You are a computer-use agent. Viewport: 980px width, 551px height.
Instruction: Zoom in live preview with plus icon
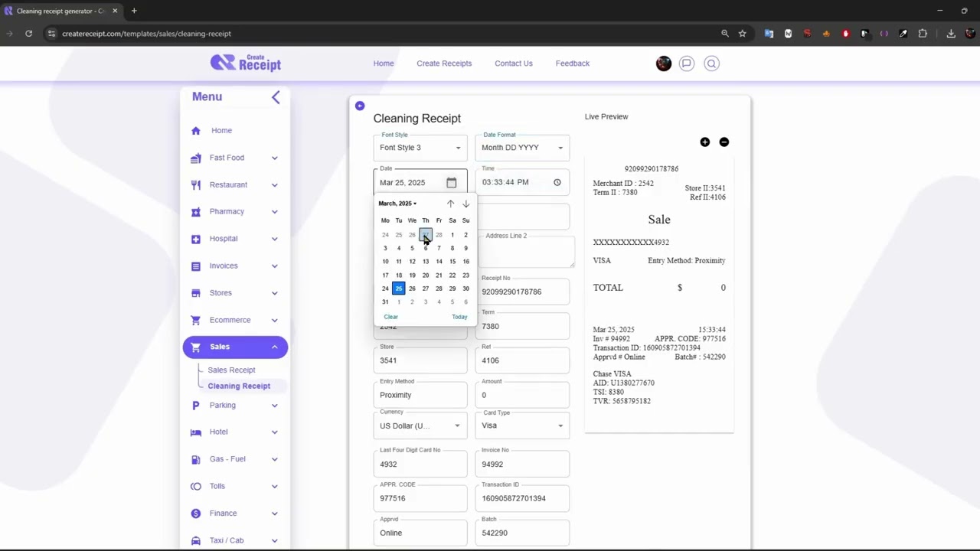click(705, 142)
